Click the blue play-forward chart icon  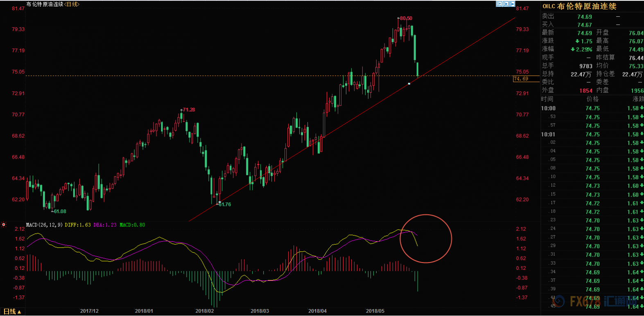[x=505, y=4]
